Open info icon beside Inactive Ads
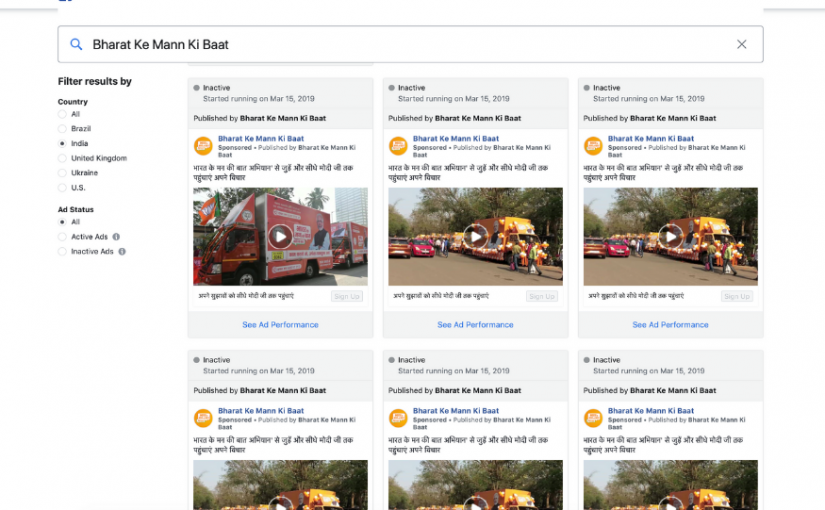This screenshot has height=510, width=825. coord(122,252)
